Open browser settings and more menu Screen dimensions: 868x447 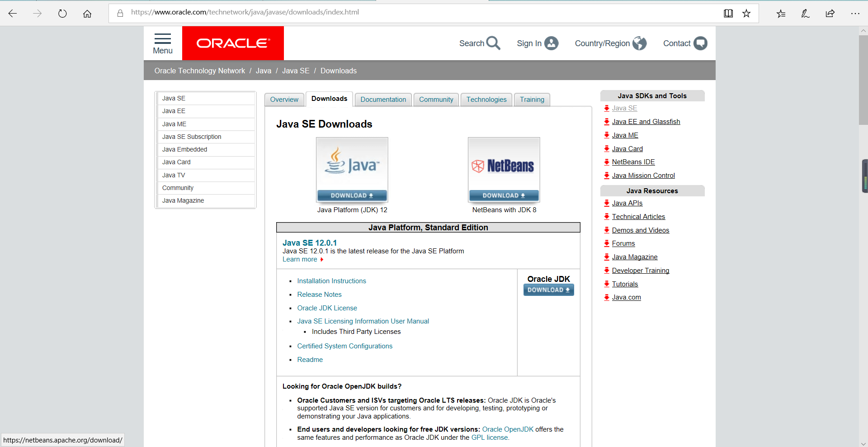[x=855, y=14]
